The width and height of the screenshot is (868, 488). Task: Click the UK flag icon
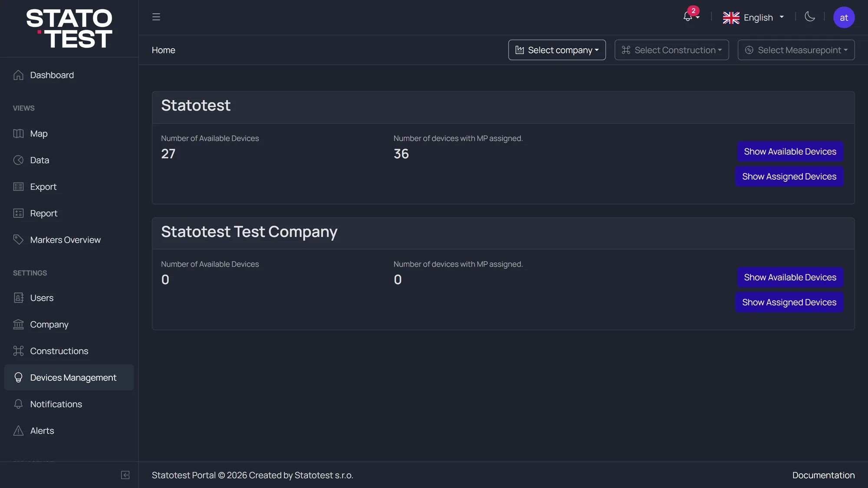[731, 17]
